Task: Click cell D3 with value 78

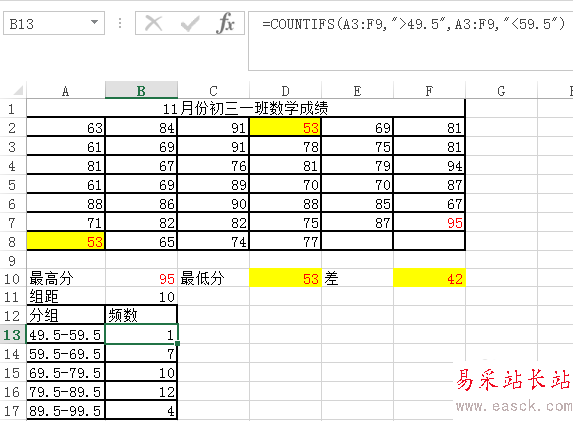Action: click(x=285, y=147)
